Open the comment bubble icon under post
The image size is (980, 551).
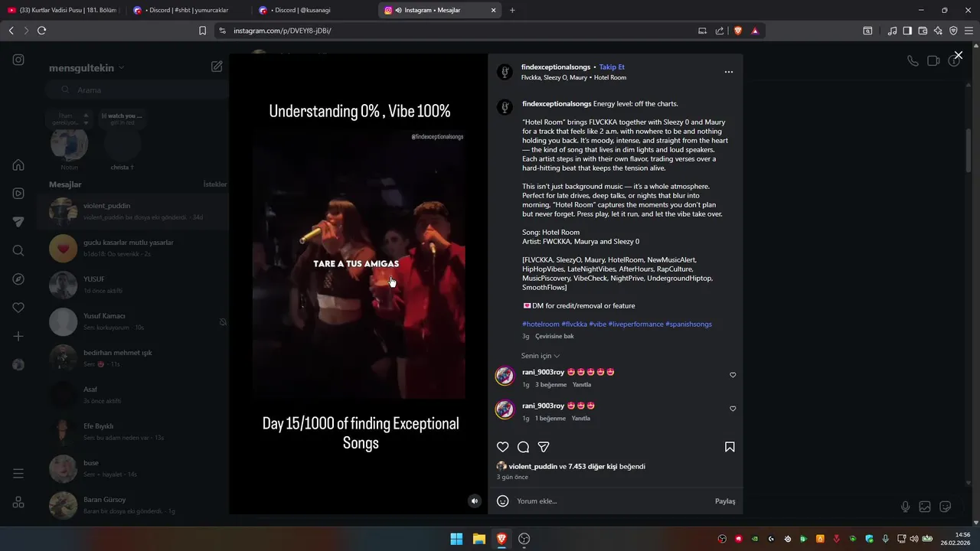pyautogui.click(x=523, y=447)
